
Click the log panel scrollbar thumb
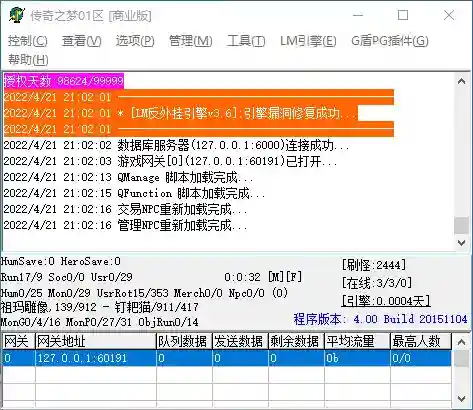pos(462,225)
